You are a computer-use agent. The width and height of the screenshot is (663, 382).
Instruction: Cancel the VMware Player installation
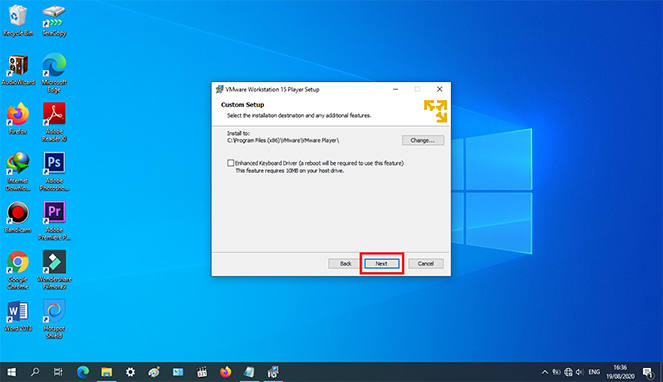(426, 264)
